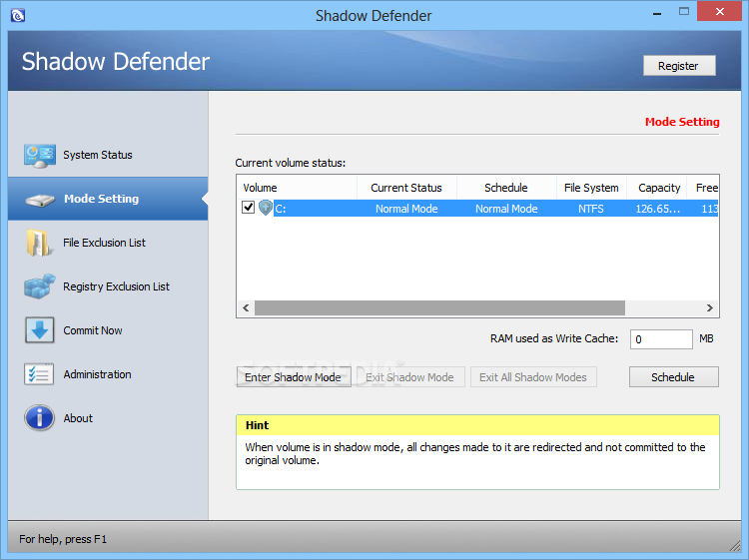Go to Registry Exclusion List
Image resolution: width=749 pixels, height=560 pixels.
point(108,286)
